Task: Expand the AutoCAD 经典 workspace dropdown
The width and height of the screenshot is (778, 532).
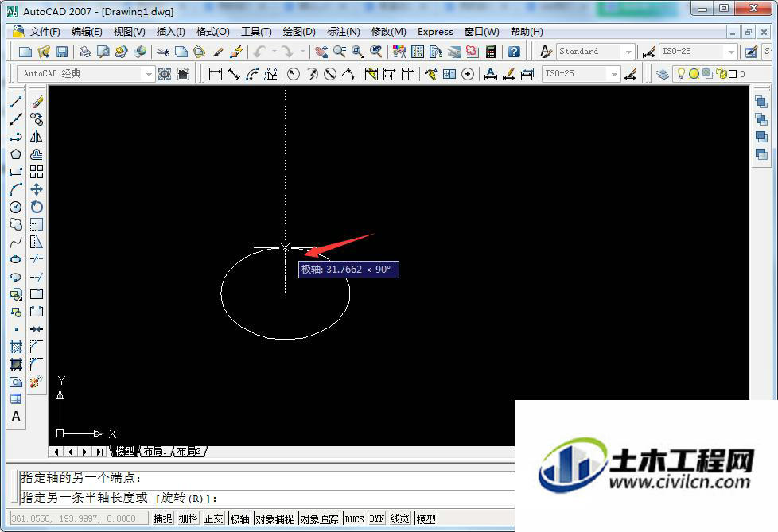Action: coord(148,74)
